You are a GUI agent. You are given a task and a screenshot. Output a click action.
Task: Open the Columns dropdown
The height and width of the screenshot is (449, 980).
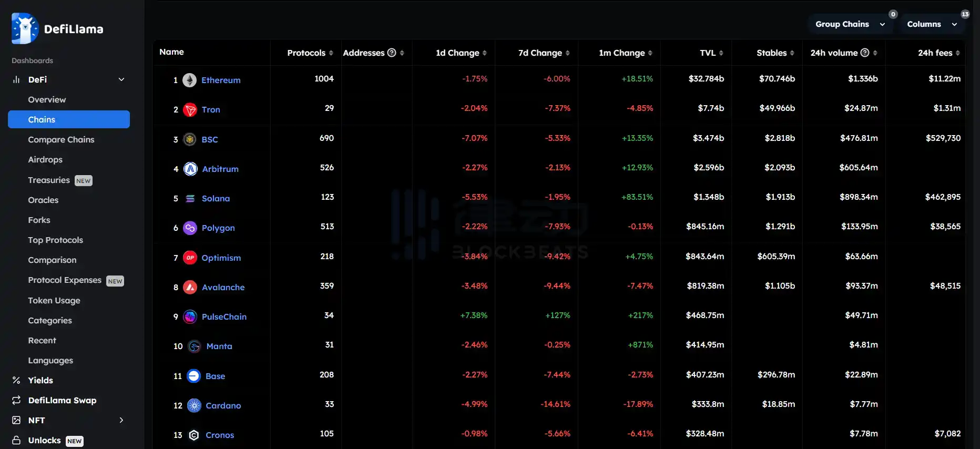[x=932, y=24]
